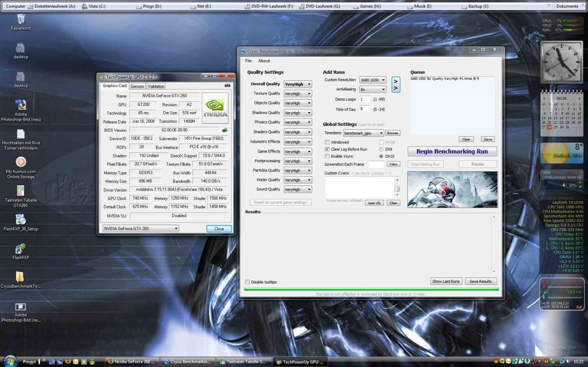This screenshot has height=367, width=588.
Task: Enable the Windowed checkbox
Action: coord(327,142)
